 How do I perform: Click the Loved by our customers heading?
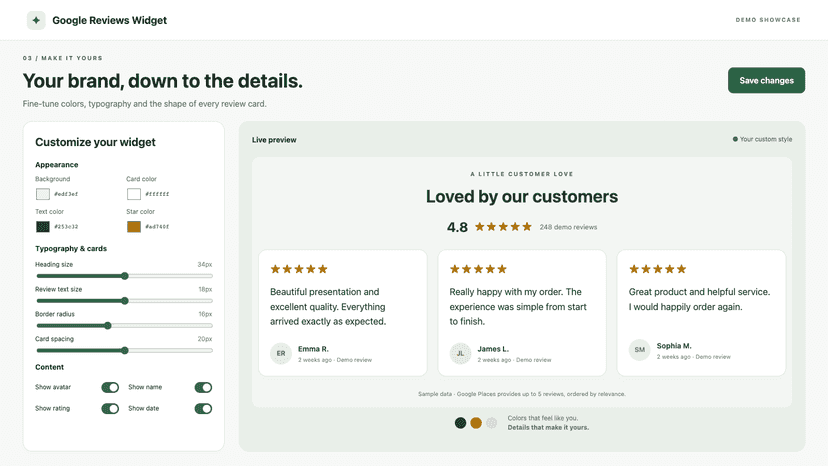pyautogui.click(x=522, y=197)
